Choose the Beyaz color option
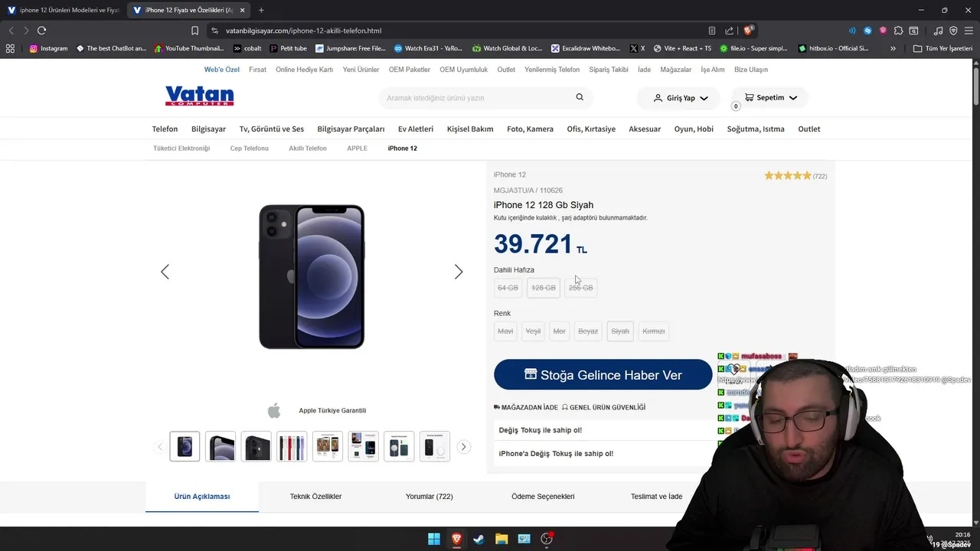This screenshot has height=551, width=980. [x=588, y=331]
